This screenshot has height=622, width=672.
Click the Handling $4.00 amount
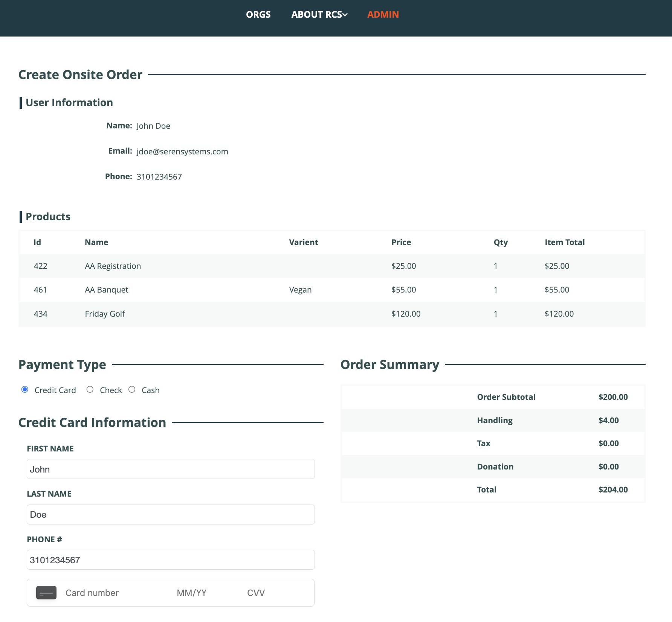[x=608, y=420]
